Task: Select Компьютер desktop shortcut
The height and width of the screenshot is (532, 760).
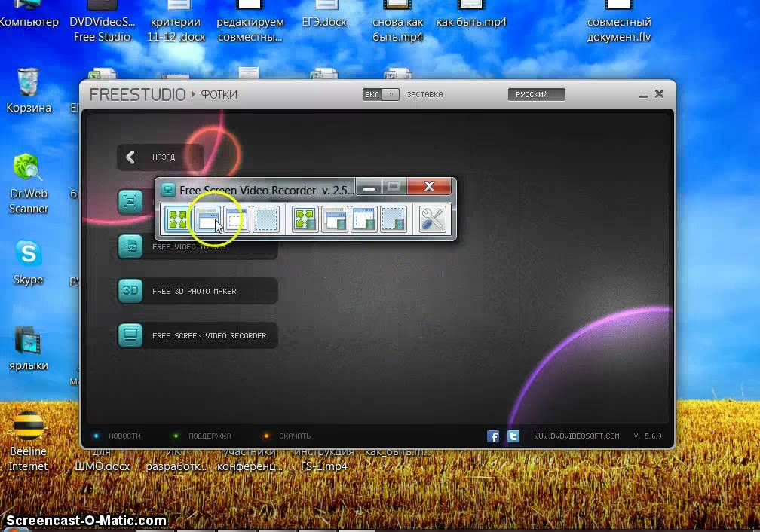Action: click(29, 14)
